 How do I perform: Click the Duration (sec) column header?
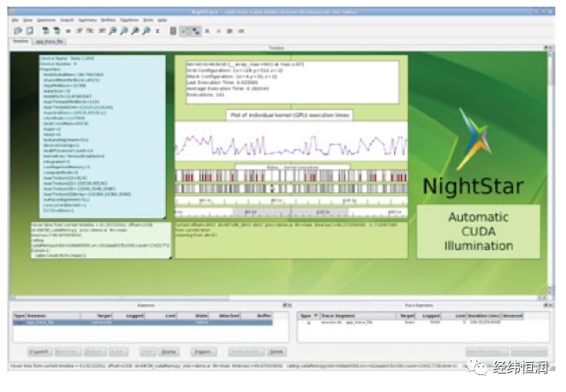(x=484, y=316)
